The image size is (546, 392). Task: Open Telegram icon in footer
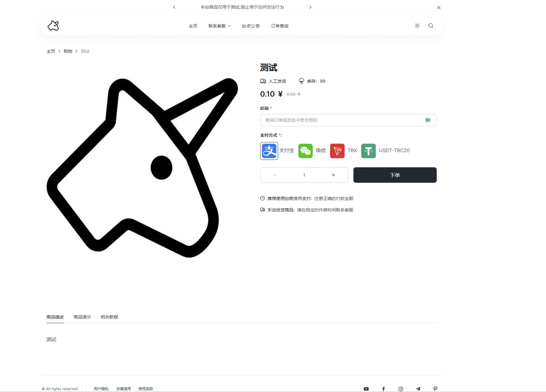pyautogui.click(x=418, y=389)
